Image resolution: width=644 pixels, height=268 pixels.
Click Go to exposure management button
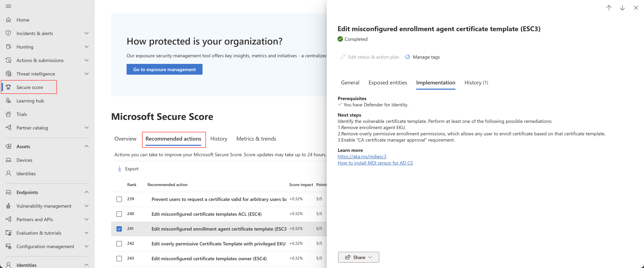tap(164, 69)
